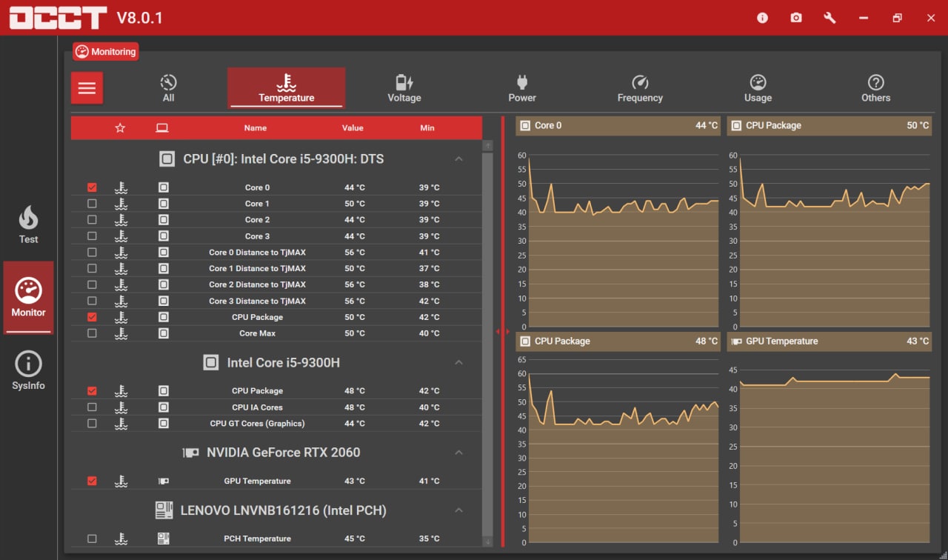The height and width of the screenshot is (560, 948).
Task: Switch to the Voltage tab
Action: point(404,88)
